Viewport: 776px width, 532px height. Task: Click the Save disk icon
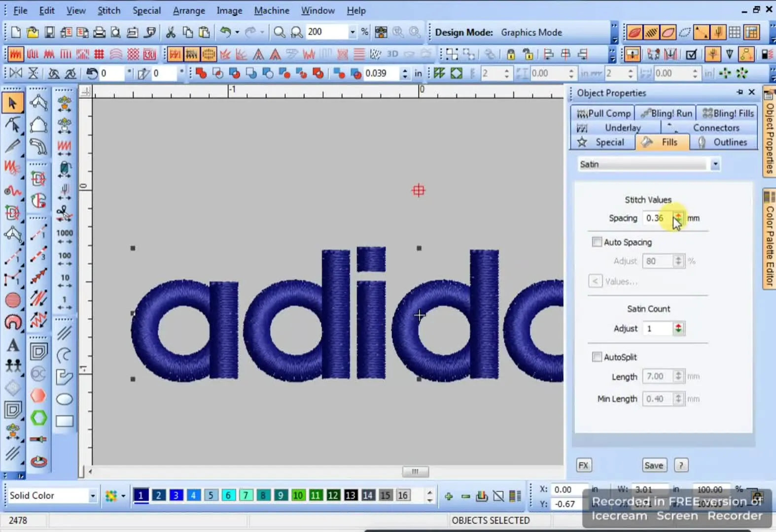click(49, 33)
